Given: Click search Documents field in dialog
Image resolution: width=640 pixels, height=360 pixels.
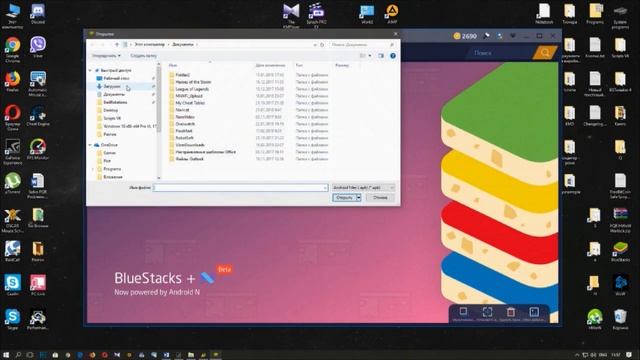Looking at the screenshot, I should [x=362, y=44].
